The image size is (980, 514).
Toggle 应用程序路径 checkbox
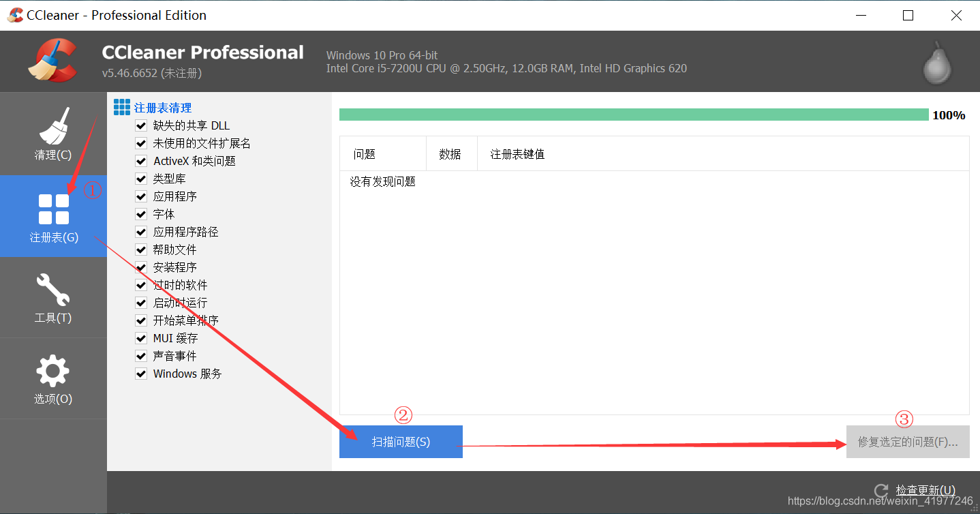pos(141,232)
